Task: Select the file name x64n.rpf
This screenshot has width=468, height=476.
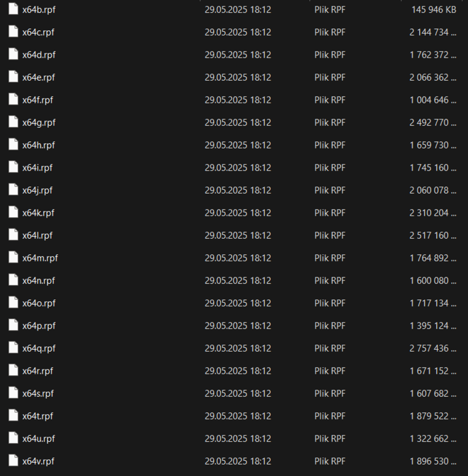Action: [39, 281]
